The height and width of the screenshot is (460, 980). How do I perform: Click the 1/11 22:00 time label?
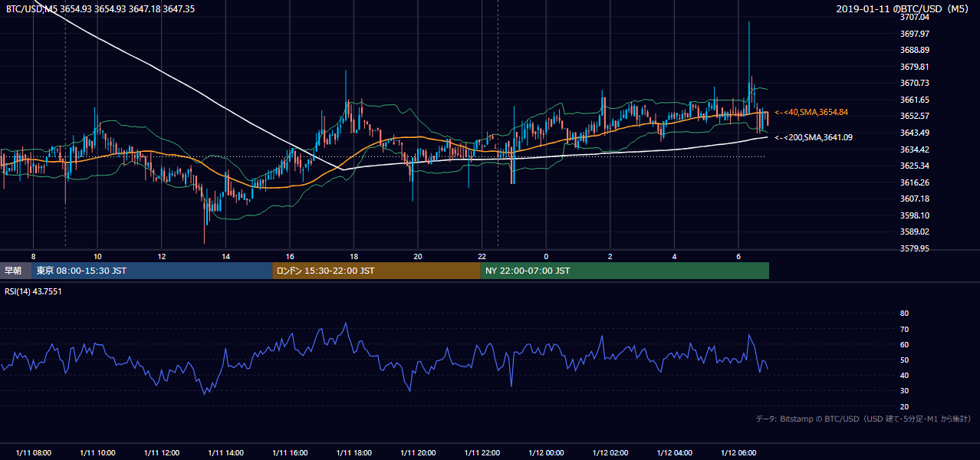pos(482,453)
